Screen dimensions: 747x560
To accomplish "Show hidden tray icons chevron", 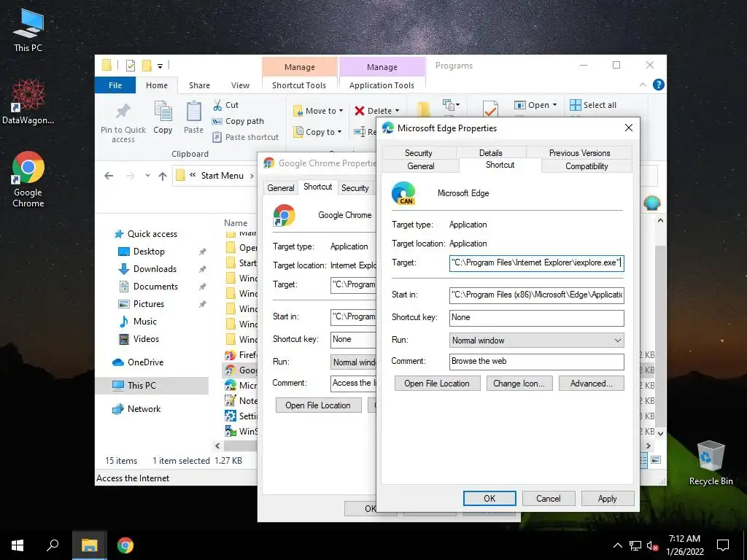I will pos(617,545).
